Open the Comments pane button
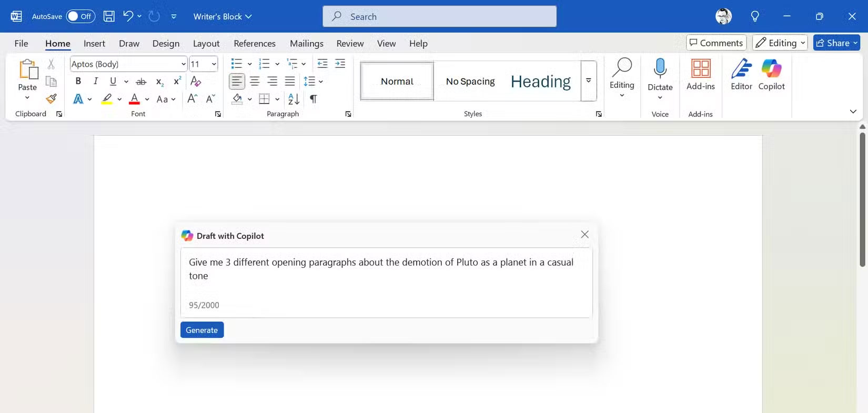Viewport: 868px width, 413px height. (x=716, y=43)
